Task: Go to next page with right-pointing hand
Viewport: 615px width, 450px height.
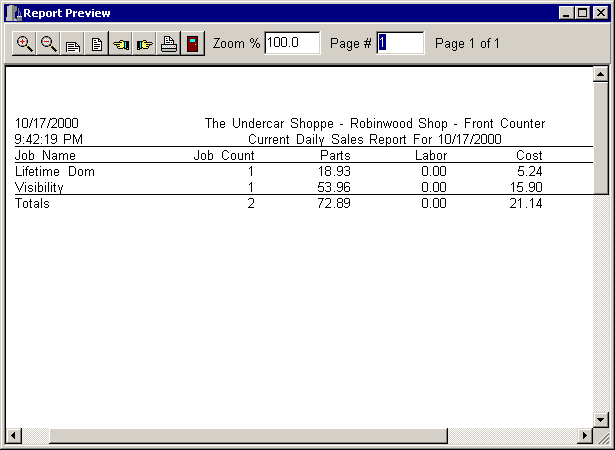Action: tap(145, 44)
